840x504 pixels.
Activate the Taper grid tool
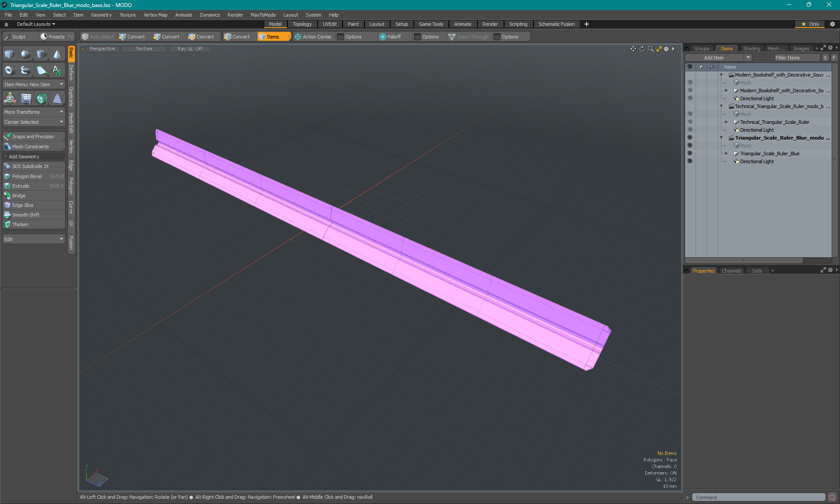tap(57, 98)
